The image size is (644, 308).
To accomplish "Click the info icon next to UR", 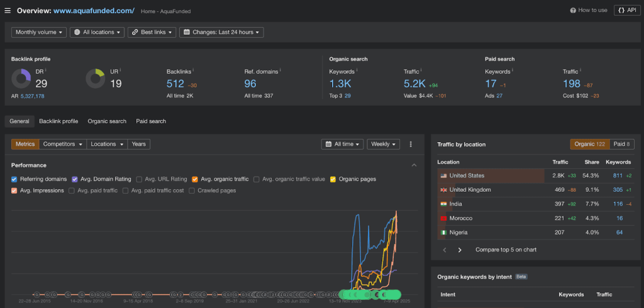I will (x=120, y=70).
